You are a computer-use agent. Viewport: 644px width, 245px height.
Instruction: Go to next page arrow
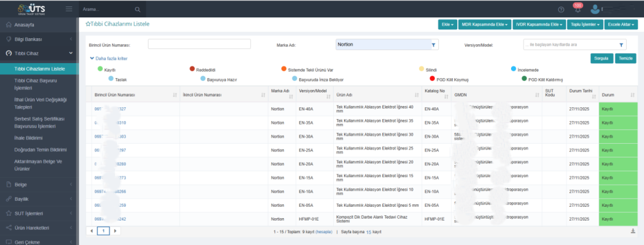[115, 231]
